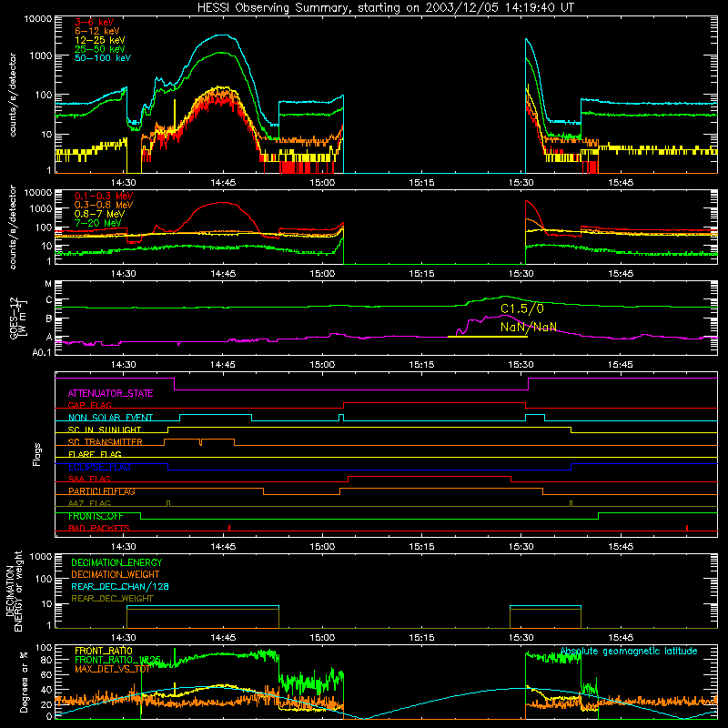Viewport: 728px width, 728px height.
Task: Click the C1.5/0 flare annotation
Action: [521, 308]
